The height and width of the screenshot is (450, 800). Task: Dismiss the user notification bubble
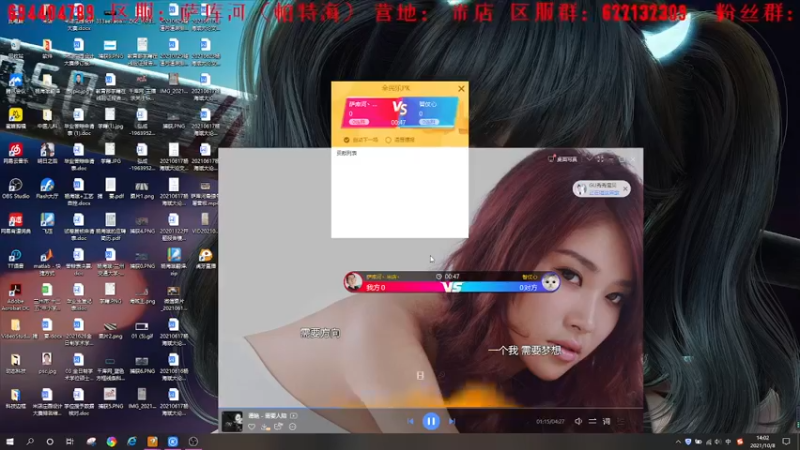coord(625,188)
